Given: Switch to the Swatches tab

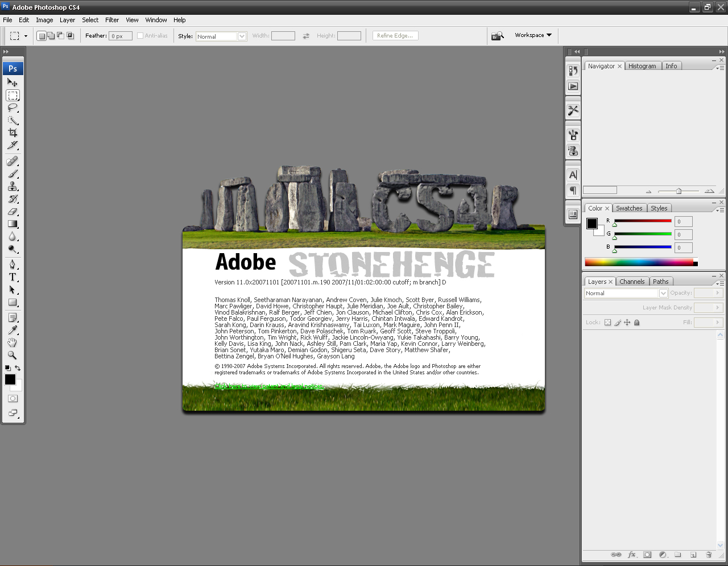Looking at the screenshot, I should 629,208.
